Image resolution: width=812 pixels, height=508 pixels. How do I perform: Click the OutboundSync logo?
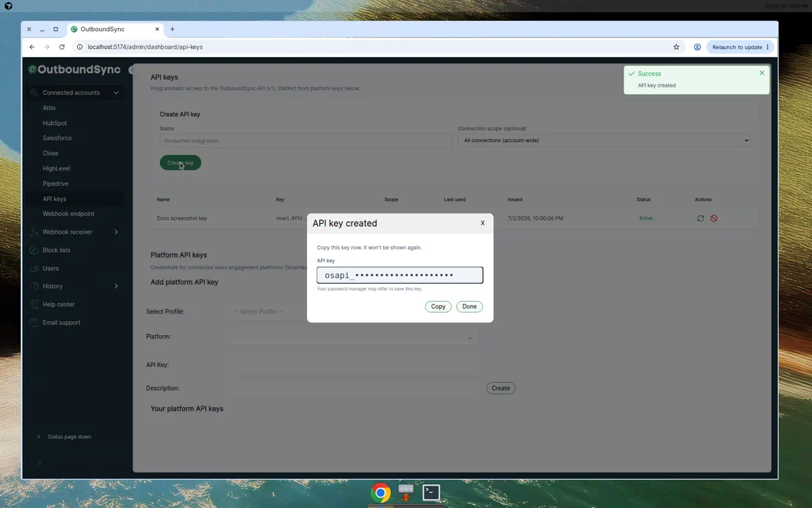tap(74, 69)
